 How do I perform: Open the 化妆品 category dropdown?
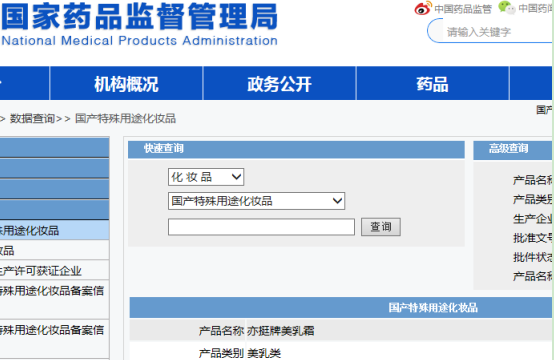(x=206, y=177)
